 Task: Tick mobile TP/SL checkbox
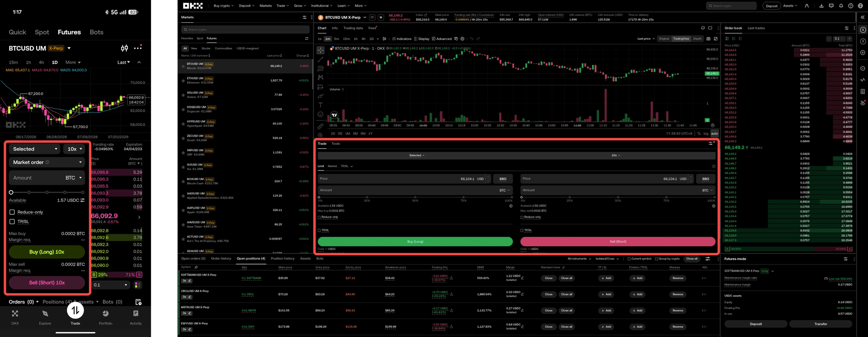(x=12, y=222)
